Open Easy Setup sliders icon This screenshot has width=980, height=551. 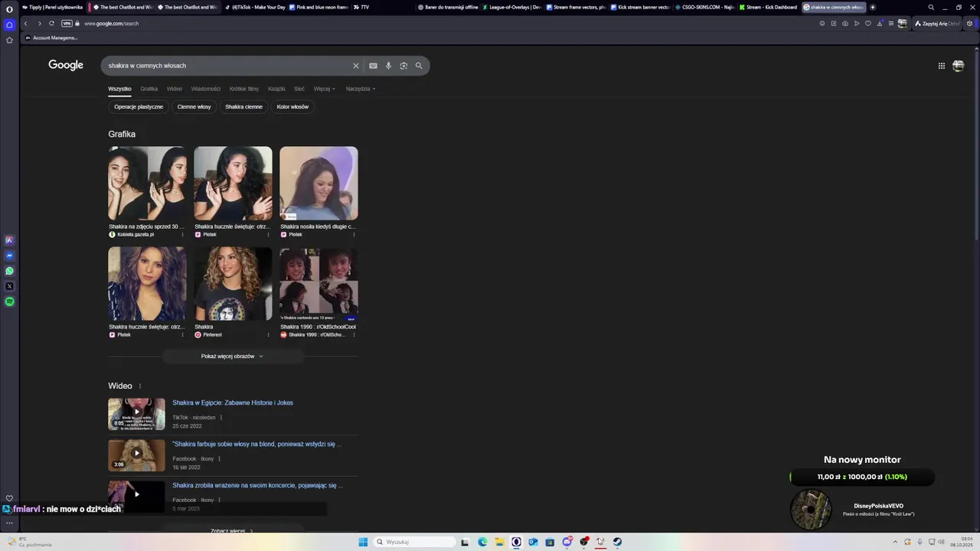pyautogui.click(x=891, y=24)
